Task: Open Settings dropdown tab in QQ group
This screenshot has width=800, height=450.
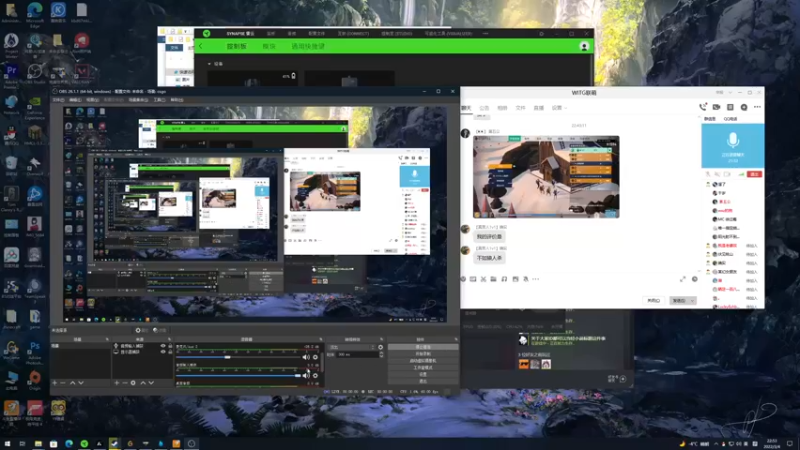Action: [559, 108]
